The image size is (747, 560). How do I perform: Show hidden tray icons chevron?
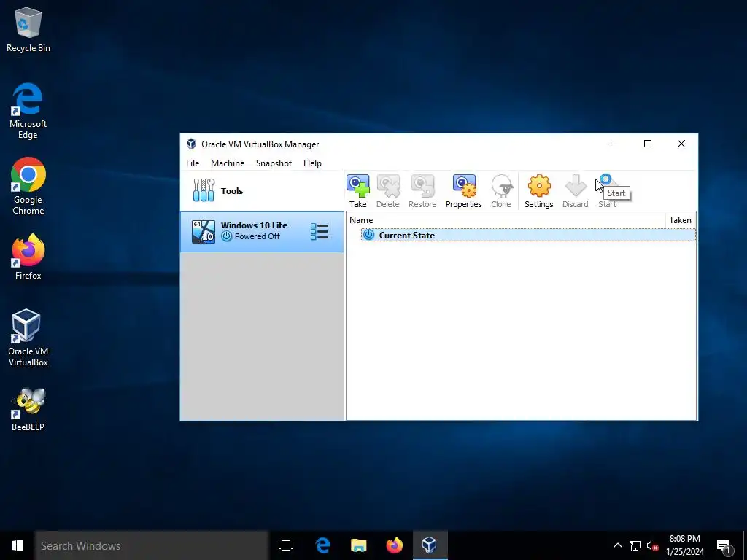point(617,545)
